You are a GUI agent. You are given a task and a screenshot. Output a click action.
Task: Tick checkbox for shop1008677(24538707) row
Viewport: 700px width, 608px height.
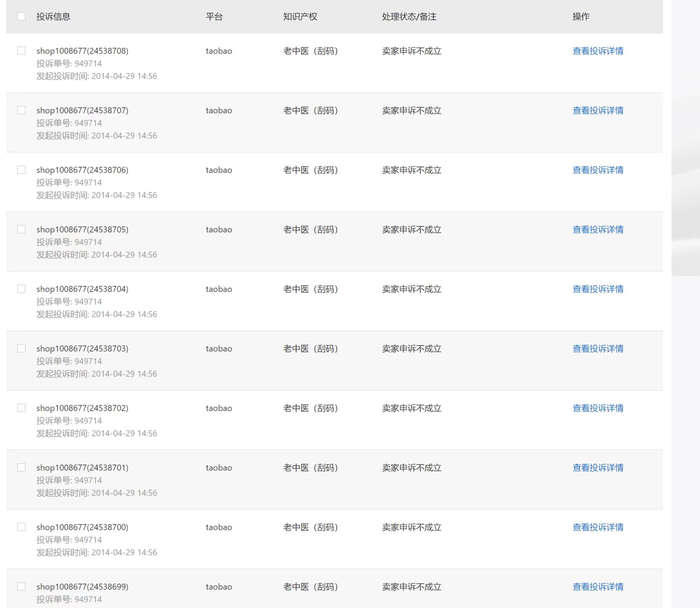[21, 110]
